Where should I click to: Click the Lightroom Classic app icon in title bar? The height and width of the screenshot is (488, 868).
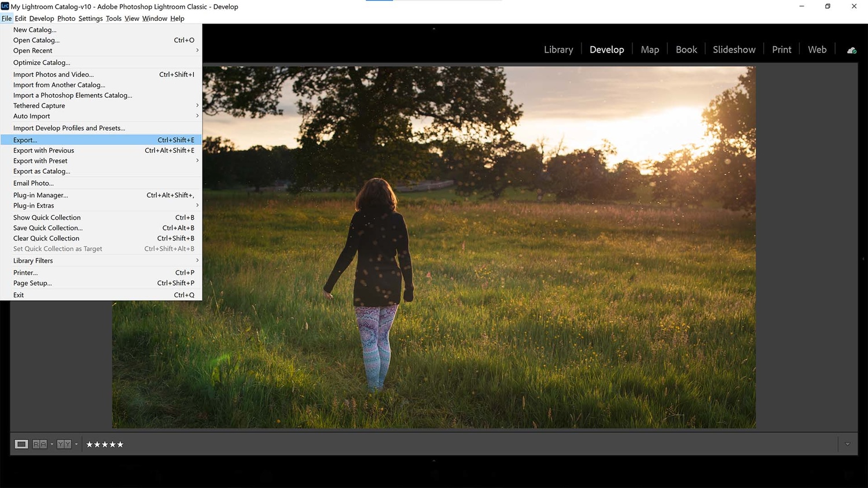click(x=5, y=6)
